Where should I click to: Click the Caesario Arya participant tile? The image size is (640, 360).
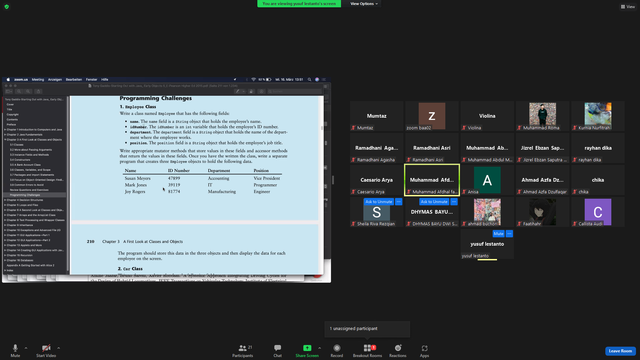(376, 180)
